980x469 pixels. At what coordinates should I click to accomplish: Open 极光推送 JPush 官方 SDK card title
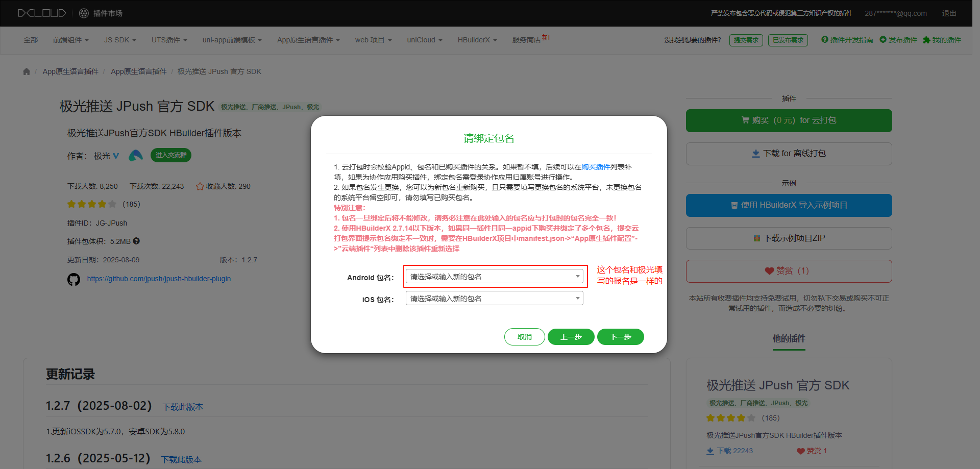tap(778, 385)
